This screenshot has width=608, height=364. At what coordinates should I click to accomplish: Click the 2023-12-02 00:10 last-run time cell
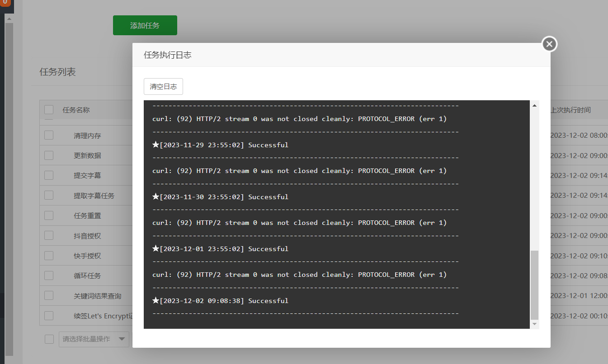[579, 316]
